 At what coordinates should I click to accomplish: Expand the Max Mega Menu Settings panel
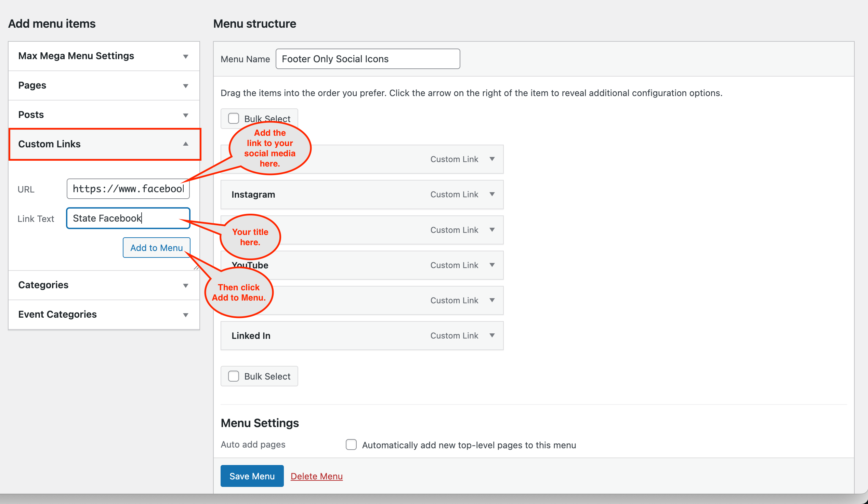[185, 56]
